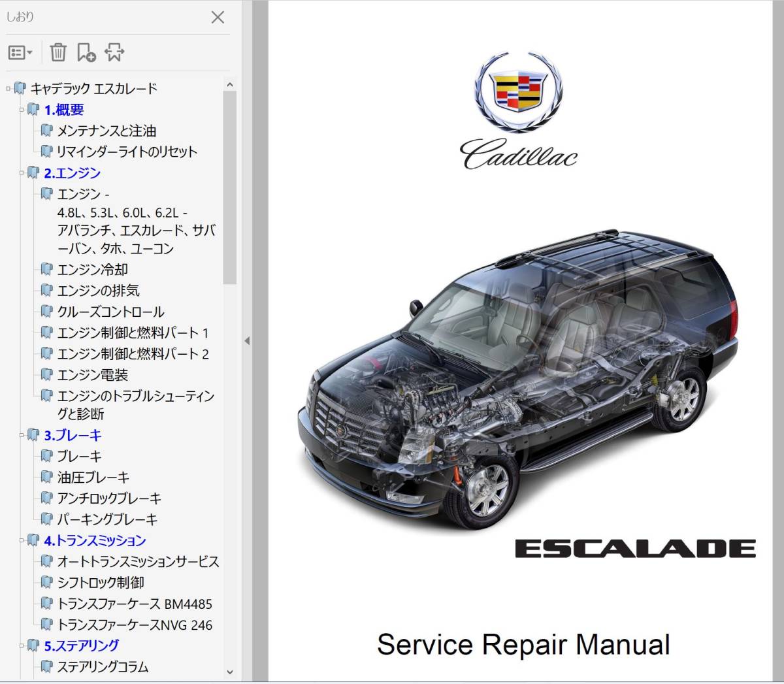Image resolution: width=784 pixels, height=684 pixels.
Task: Select トランスファーケースNVG 246 bookmark
Action: tap(135, 625)
